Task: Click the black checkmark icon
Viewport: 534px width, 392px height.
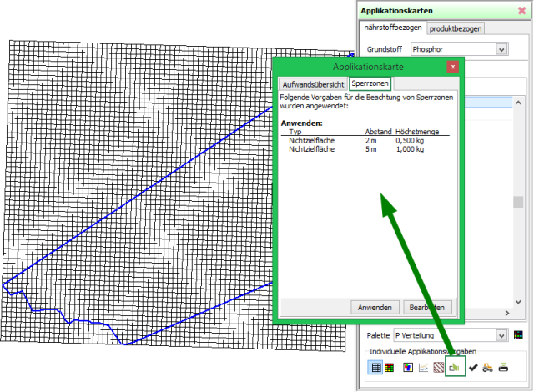Action: click(472, 367)
